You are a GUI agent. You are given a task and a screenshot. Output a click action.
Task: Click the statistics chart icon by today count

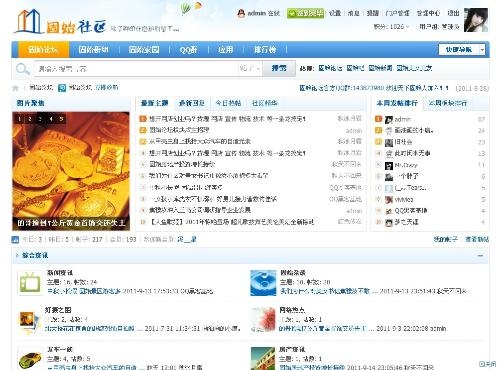tap(15, 239)
